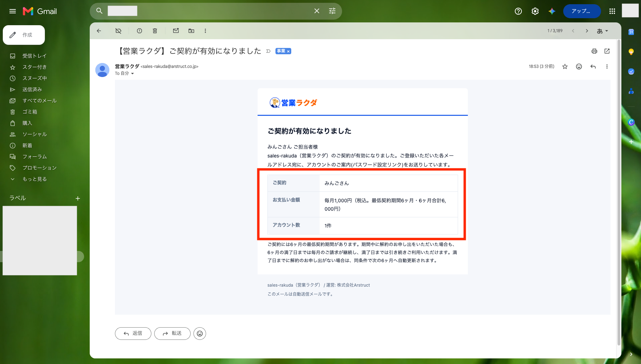Viewport: 641px width, 364px height.
Task: Open the email in a new window
Action: coord(607,51)
